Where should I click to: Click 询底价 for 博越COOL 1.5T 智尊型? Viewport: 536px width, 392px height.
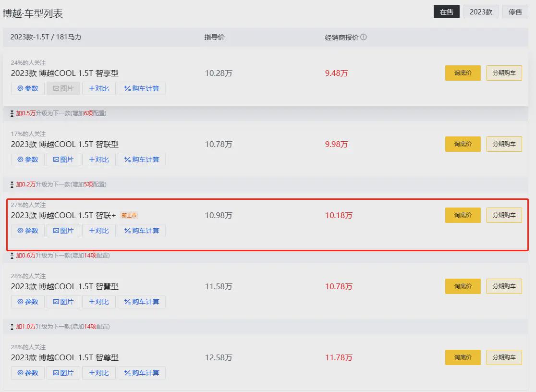pyautogui.click(x=463, y=357)
